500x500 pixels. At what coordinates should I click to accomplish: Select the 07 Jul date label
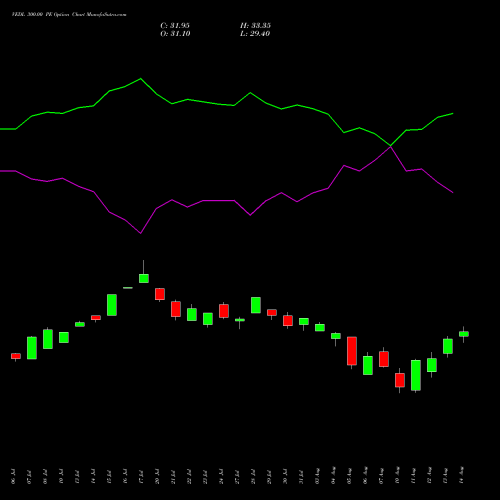click(29, 476)
